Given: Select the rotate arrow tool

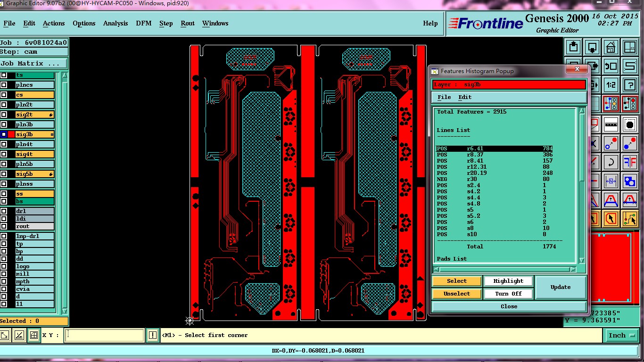Looking at the screenshot, I should coord(611,162).
